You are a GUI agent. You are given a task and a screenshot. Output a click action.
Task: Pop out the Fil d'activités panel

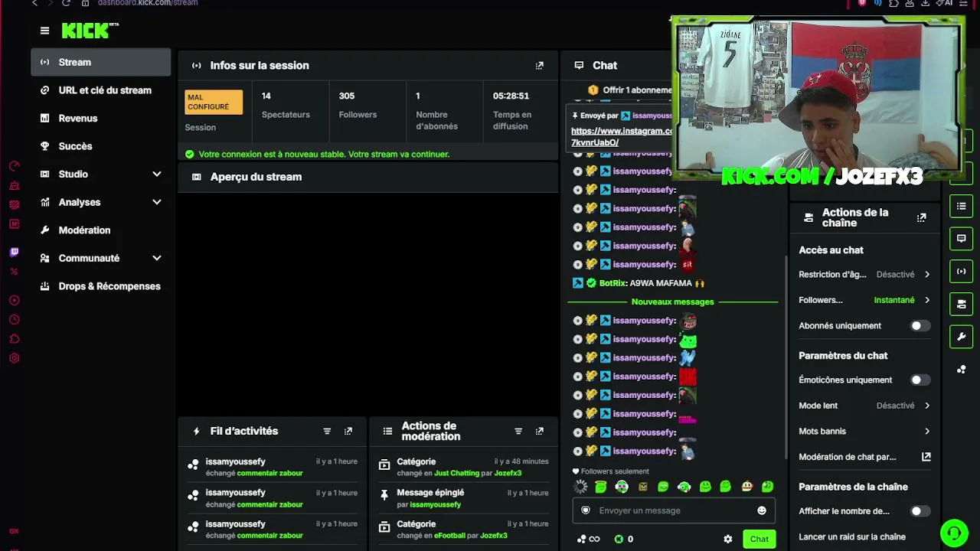(x=348, y=432)
